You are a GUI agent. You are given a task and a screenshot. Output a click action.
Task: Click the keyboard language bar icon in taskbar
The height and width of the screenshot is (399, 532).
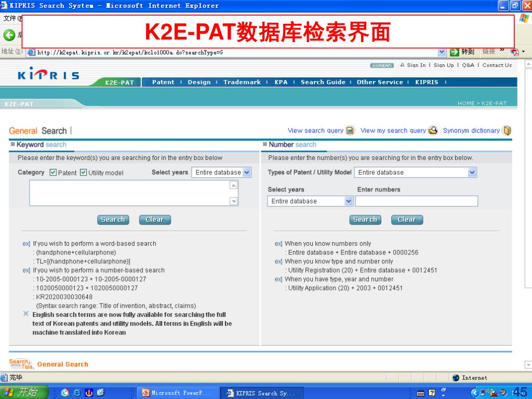(x=420, y=393)
